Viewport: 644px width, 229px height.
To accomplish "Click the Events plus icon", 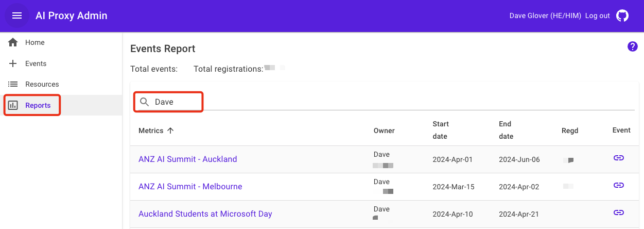I will click(13, 63).
